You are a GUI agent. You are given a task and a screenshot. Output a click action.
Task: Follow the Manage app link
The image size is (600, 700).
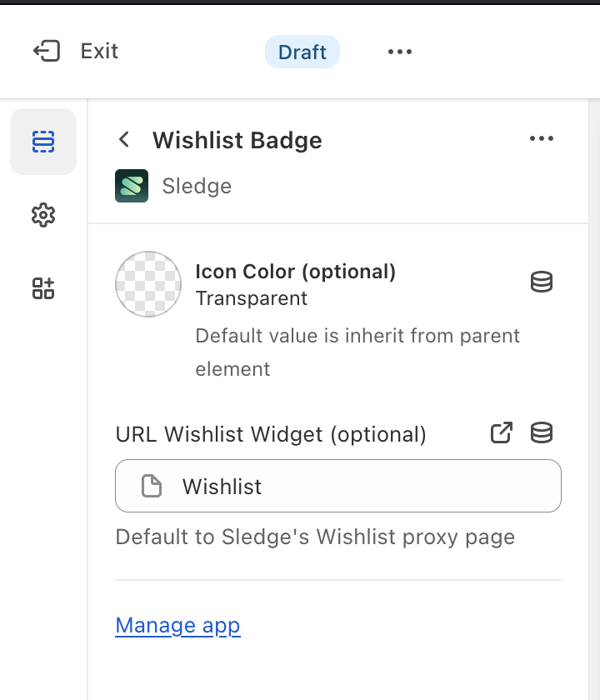point(177,626)
